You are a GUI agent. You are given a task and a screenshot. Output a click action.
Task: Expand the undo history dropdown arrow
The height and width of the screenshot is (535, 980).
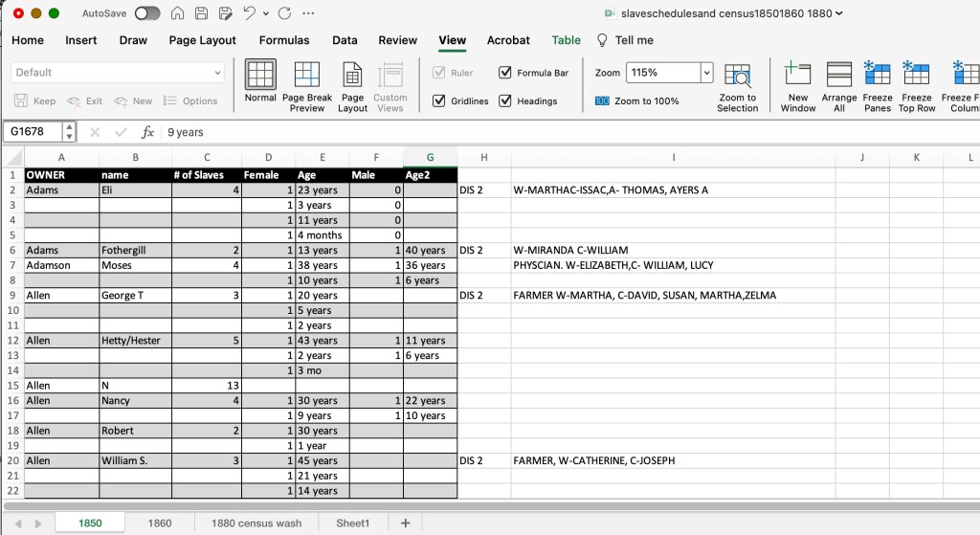(264, 13)
